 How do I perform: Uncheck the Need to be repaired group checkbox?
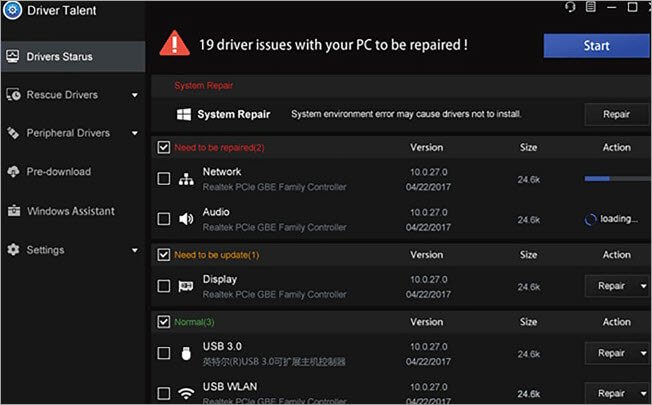164,147
